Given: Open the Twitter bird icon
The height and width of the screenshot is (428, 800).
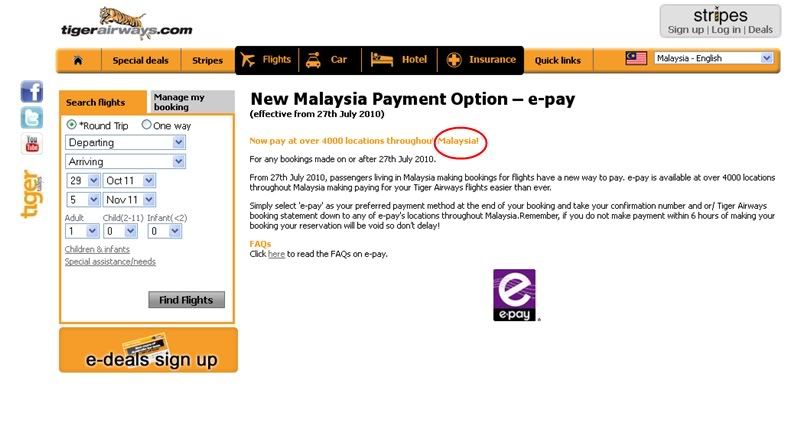Looking at the screenshot, I should click(x=32, y=118).
